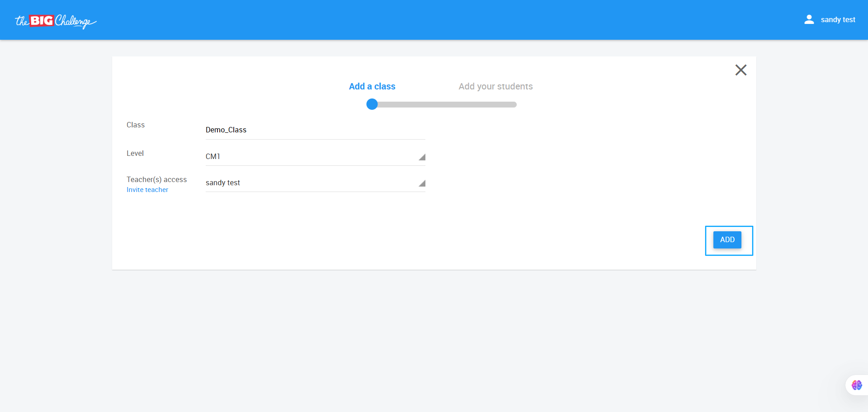This screenshot has height=412, width=868.
Task: Open the brain assistant widget icon
Action: tap(857, 385)
